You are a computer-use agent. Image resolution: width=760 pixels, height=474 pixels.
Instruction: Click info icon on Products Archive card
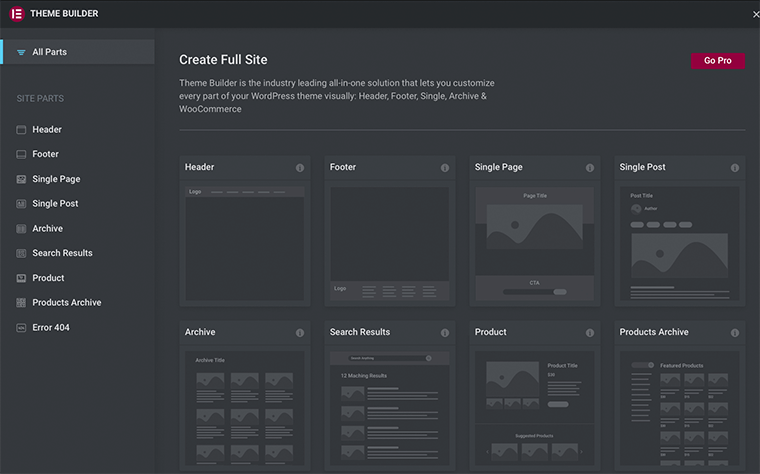coord(735,333)
